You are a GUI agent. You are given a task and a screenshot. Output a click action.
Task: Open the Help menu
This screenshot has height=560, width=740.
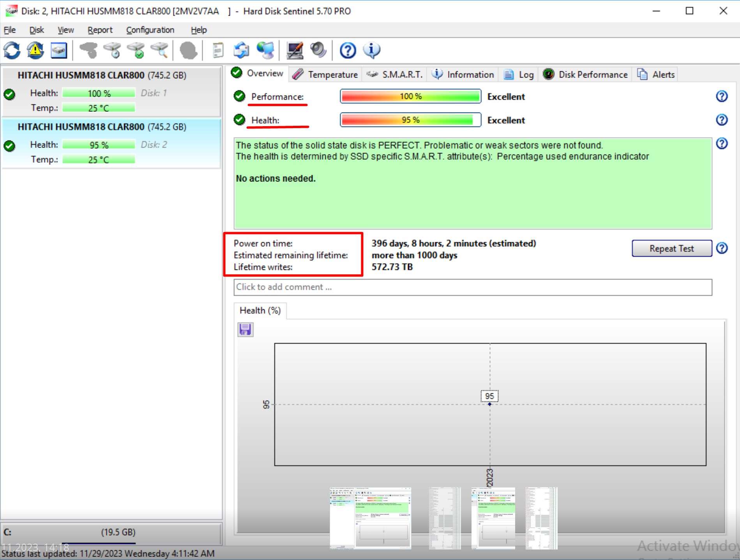pyautogui.click(x=199, y=30)
